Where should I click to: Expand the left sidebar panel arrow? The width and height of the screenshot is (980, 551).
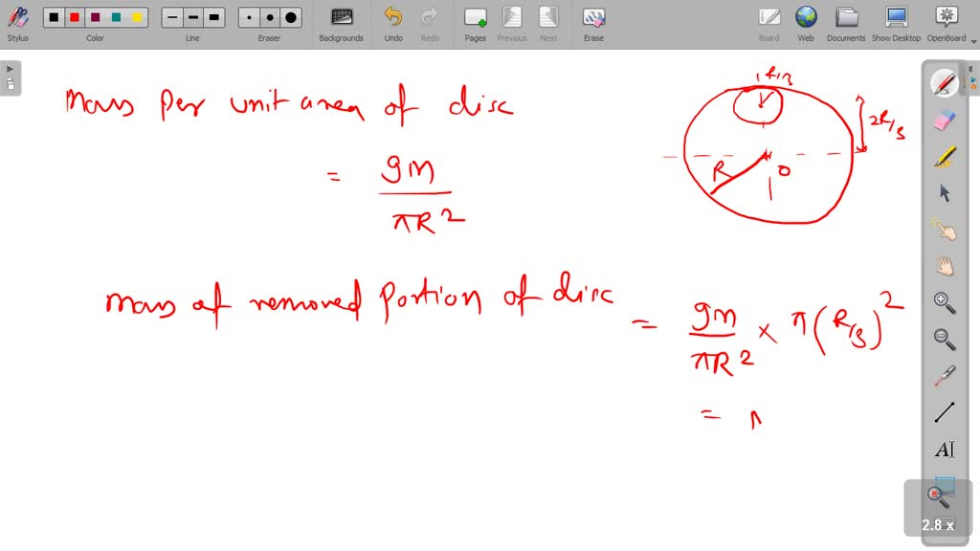[10, 67]
